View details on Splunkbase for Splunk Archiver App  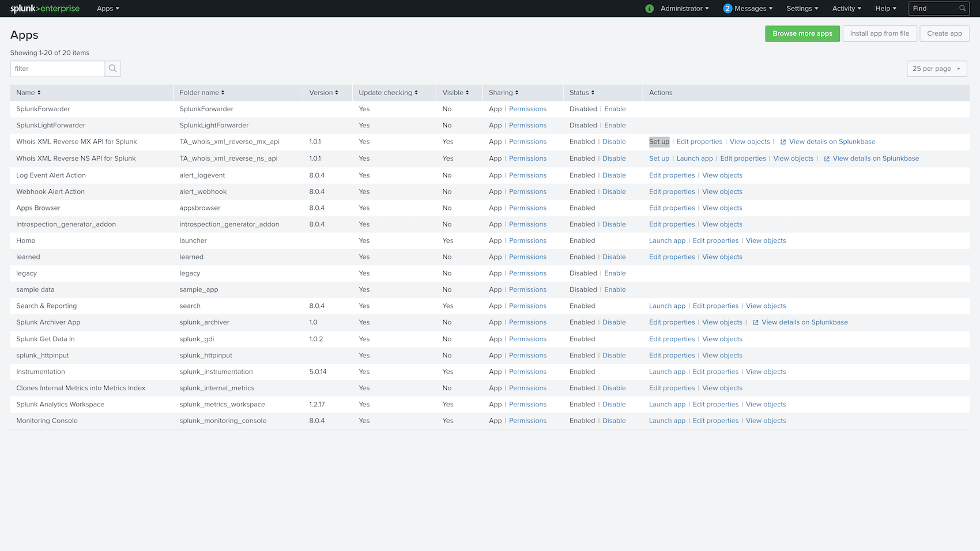coord(805,322)
